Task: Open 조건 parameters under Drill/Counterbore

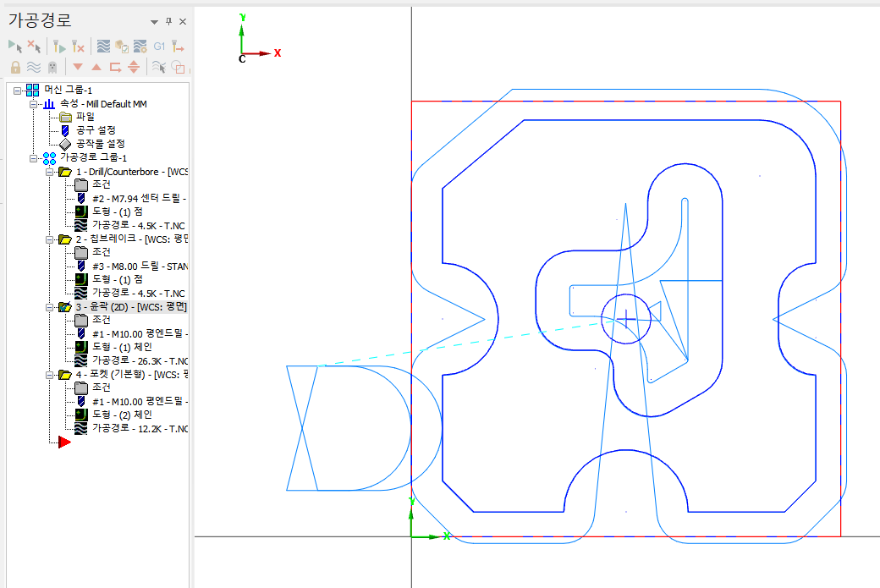Action: [102, 184]
